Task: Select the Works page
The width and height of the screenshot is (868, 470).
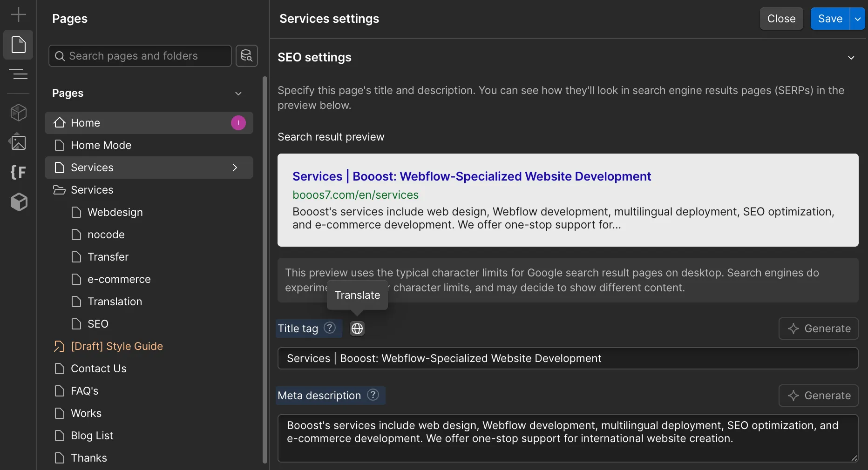Action: (x=149, y=413)
